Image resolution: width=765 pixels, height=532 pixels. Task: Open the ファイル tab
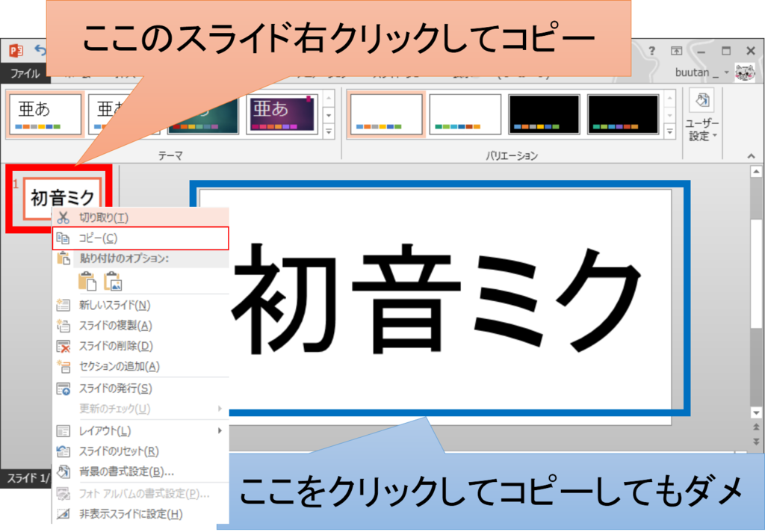(25, 73)
